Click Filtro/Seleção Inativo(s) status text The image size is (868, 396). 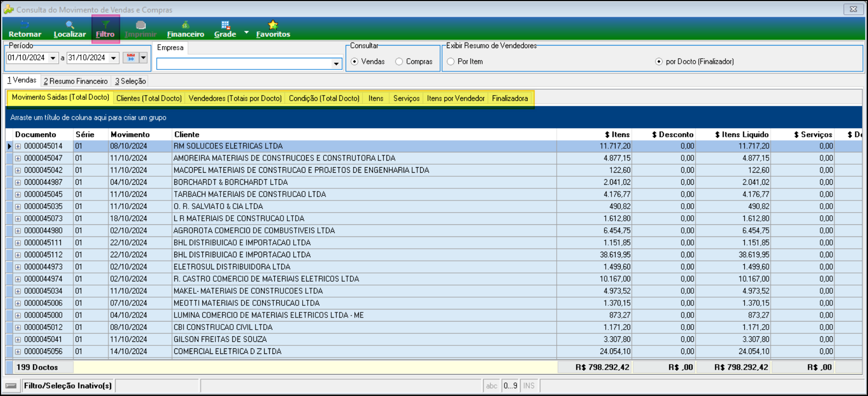point(68,386)
